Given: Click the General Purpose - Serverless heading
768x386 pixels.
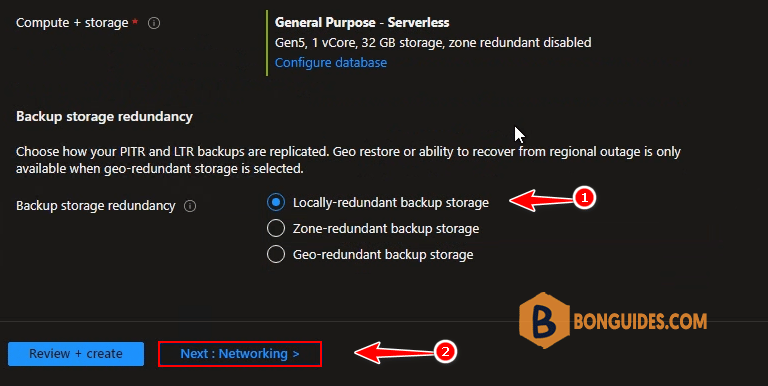Looking at the screenshot, I should [362, 23].
